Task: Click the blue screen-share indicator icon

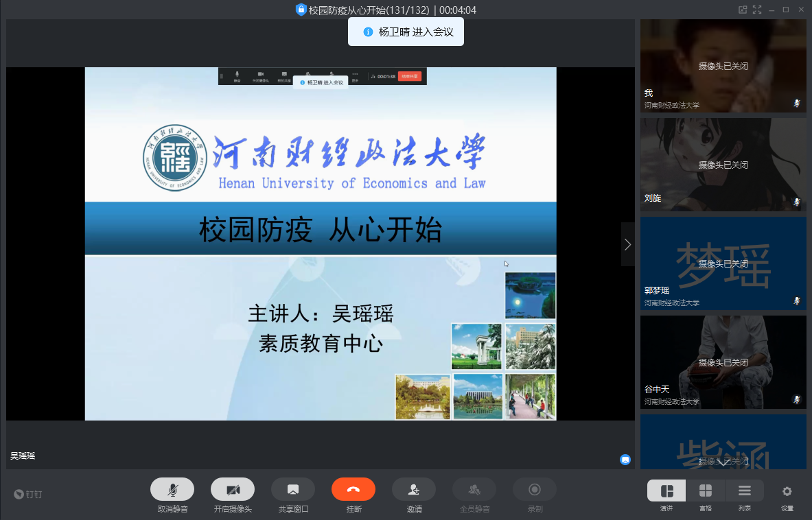Action: 625,460
